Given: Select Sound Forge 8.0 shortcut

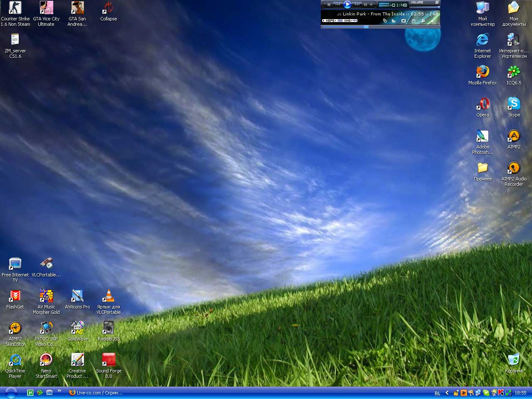Looking at the screenshot, I should [x=108, y=360].
